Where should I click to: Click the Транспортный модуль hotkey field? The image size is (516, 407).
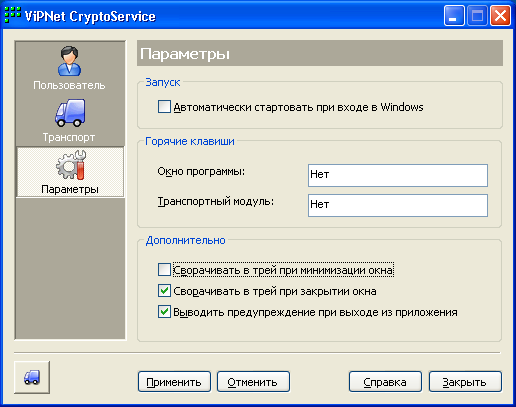398,205
